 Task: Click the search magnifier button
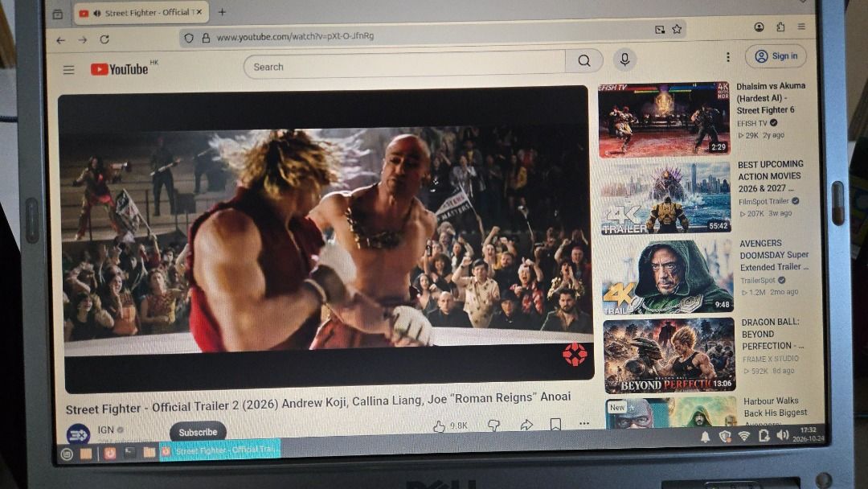coord(584,60)
